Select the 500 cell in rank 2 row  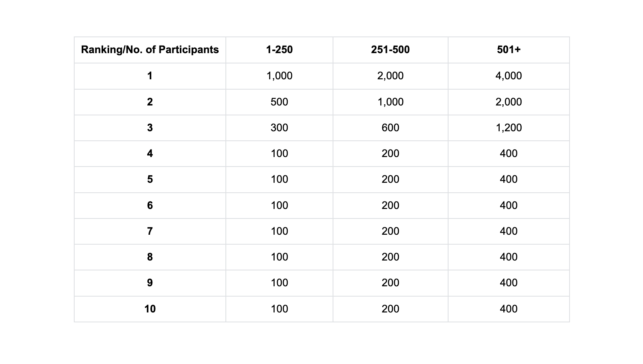279,102
